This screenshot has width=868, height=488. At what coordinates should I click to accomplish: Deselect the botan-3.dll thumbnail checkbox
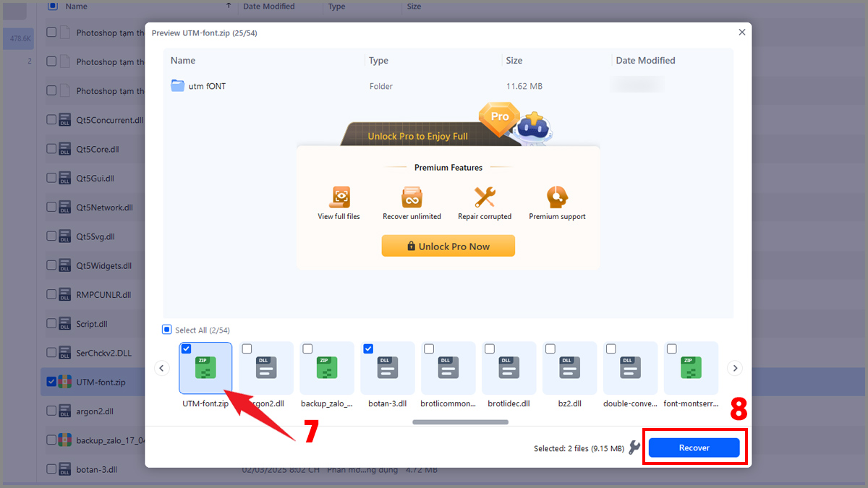[x=368, y=348]
